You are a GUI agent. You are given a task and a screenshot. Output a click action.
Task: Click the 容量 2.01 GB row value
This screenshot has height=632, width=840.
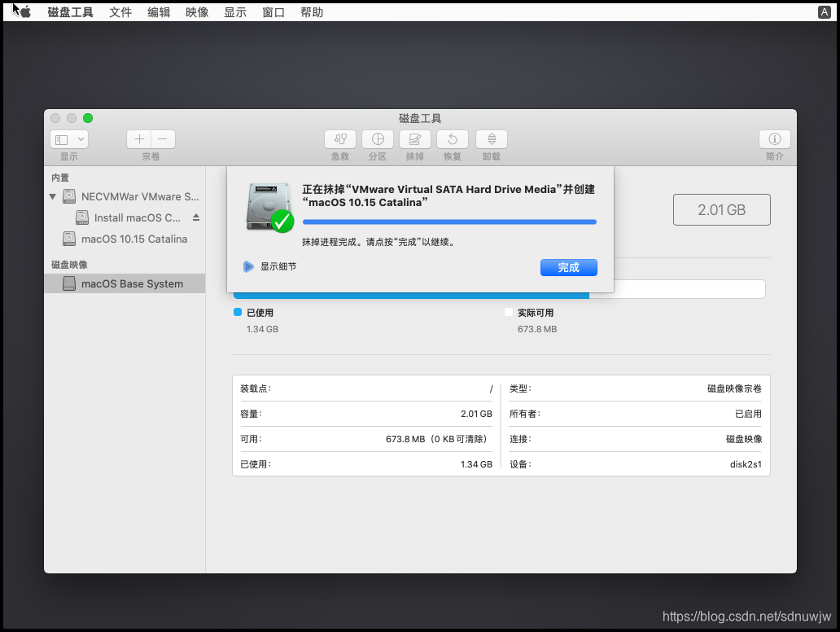[x=476, y=414]
